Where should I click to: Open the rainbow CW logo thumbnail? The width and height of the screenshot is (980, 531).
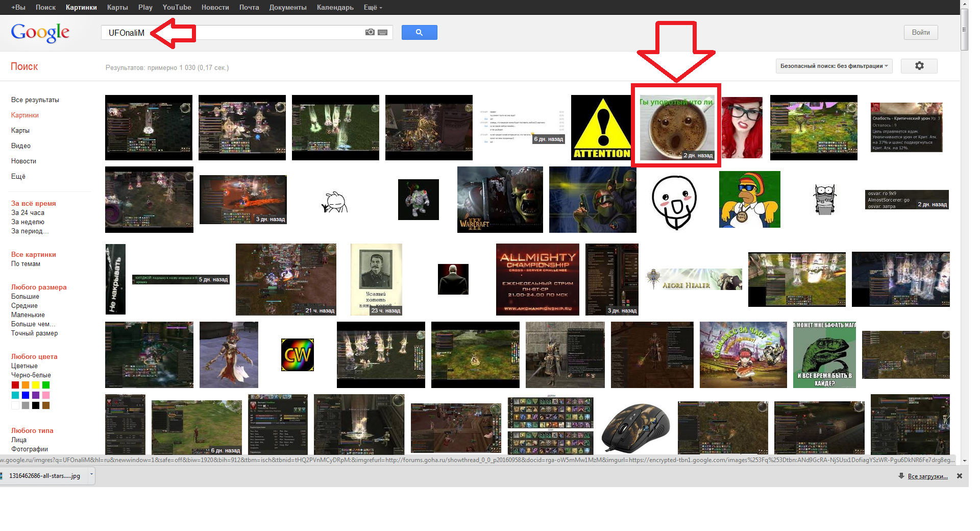298,355
